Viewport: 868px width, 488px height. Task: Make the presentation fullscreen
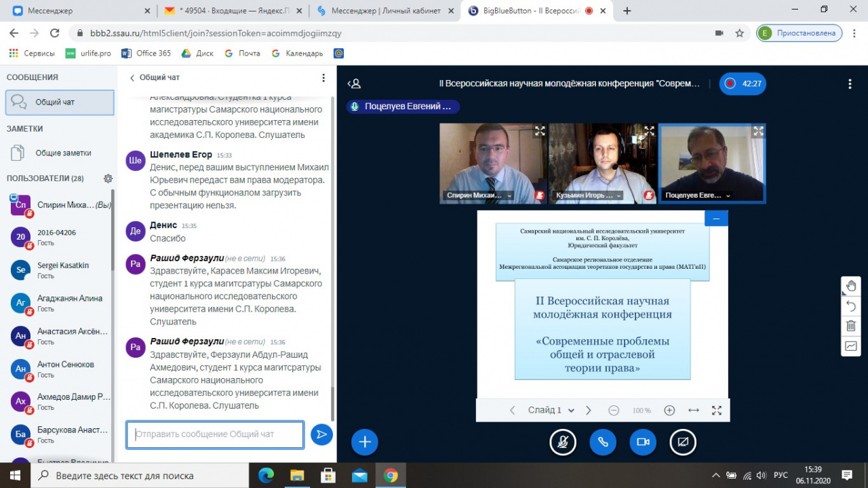716,410
